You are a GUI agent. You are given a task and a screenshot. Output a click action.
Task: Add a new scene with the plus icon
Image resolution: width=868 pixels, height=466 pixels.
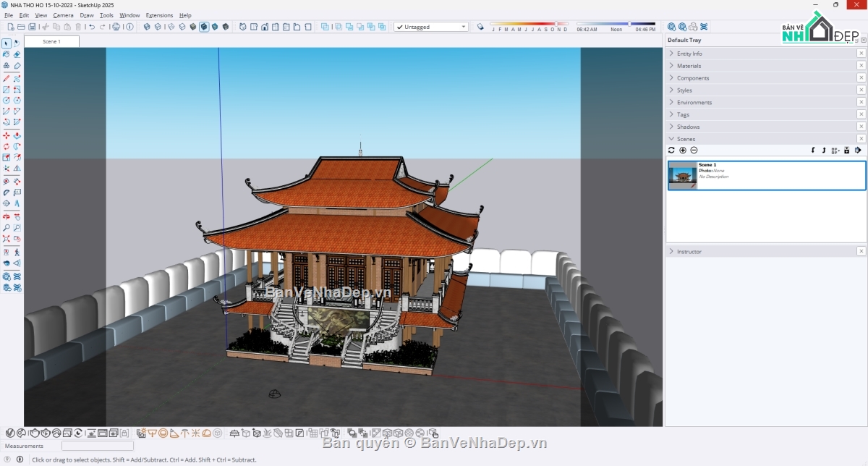click(x=683, y=150)
